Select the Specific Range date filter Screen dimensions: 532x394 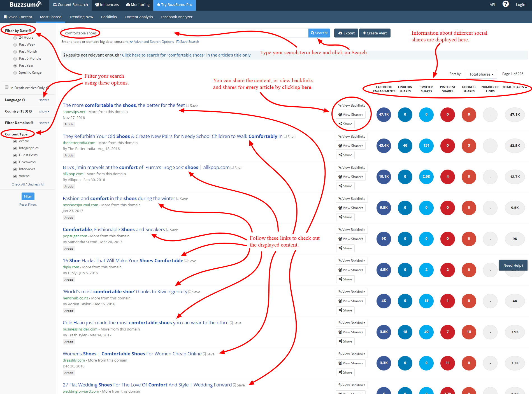15,72
